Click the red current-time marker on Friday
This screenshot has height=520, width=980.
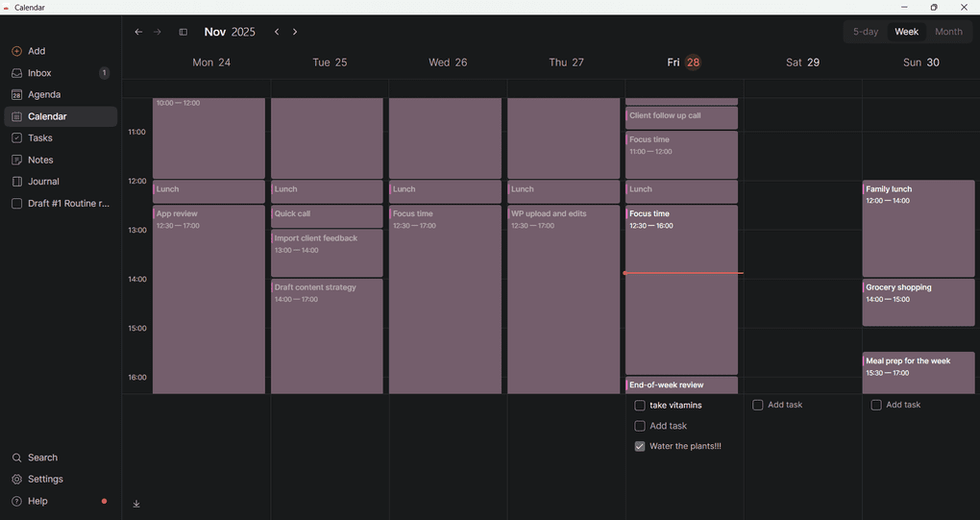click(684, 273)
